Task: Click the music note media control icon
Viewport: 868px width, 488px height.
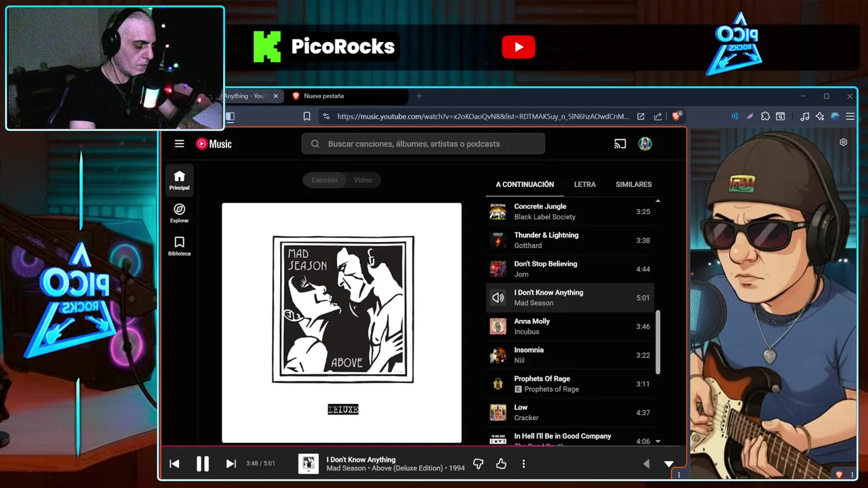Action: [805, 117]
